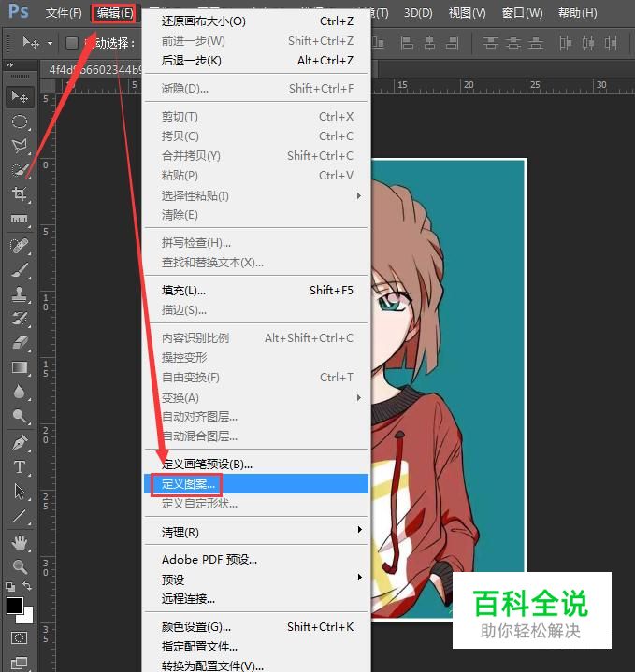Open the 视图(V) menu
The width and height of the screenshot is (635, 672).
coord(467,13)
